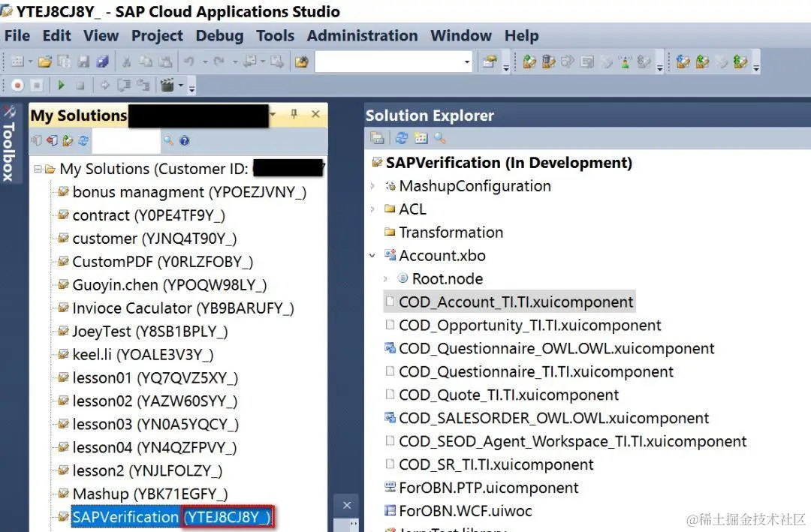Click the Properties Window toolbar icon

pos(490,62)
